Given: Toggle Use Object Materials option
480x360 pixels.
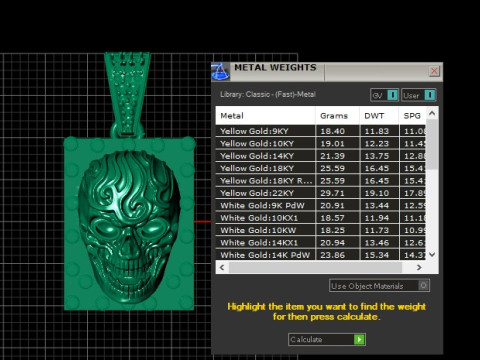Looking at the screenshot, I should (379, 286).
